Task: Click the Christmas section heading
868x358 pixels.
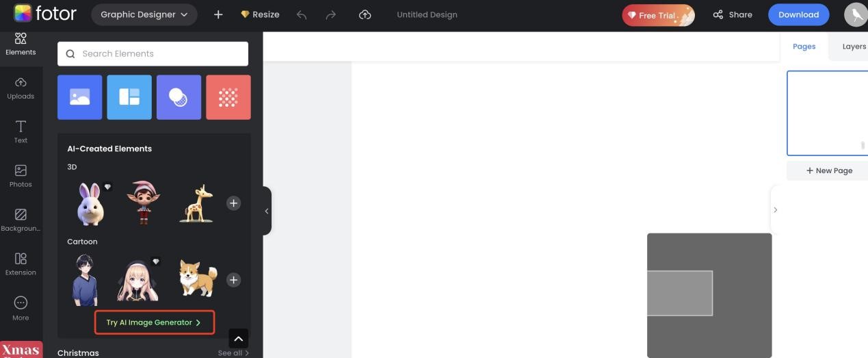Action: point(78,353)
